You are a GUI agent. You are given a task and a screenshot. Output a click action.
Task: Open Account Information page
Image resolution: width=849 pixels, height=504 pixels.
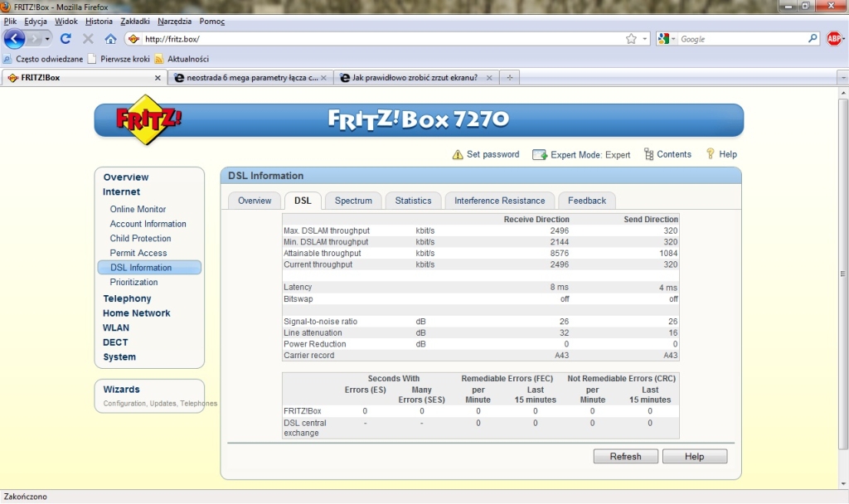click(x=148, y=224)
